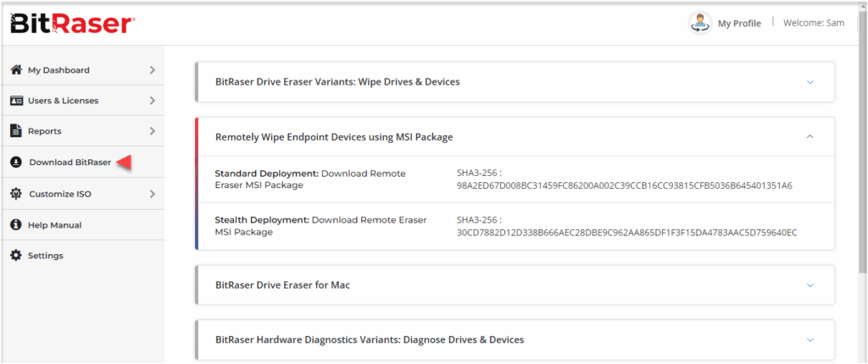This screenshot has width=868, height=364.
Task: Click Download Remote Eraser MSI Package for Standard Deployment
Action: point(310,179)
